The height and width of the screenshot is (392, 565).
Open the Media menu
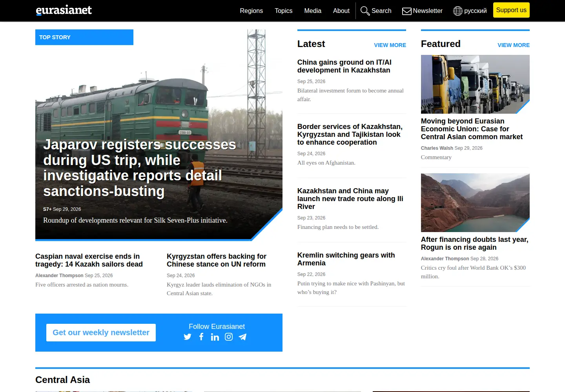tap(313, 11)
